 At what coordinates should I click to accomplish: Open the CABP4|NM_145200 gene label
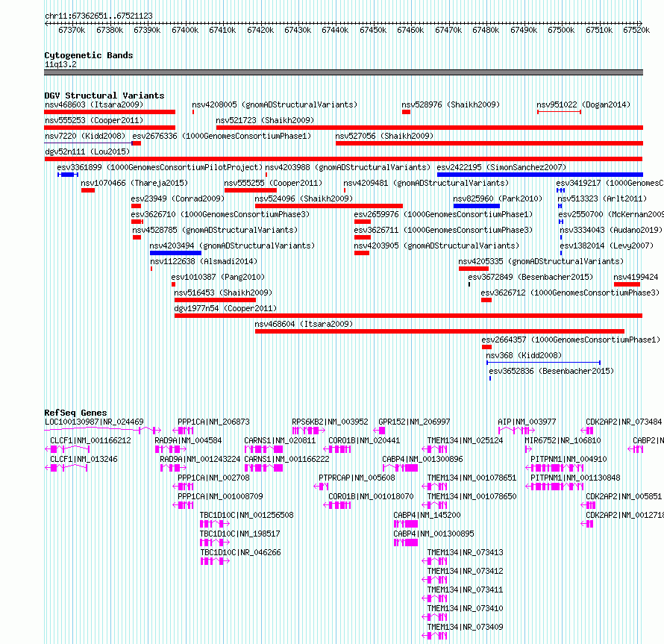tap(427, 515)
